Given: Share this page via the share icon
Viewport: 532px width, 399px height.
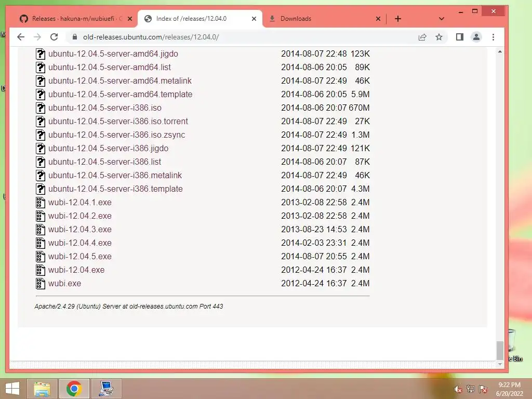Looking at the screenshot, I should click(x=422, y=37).
